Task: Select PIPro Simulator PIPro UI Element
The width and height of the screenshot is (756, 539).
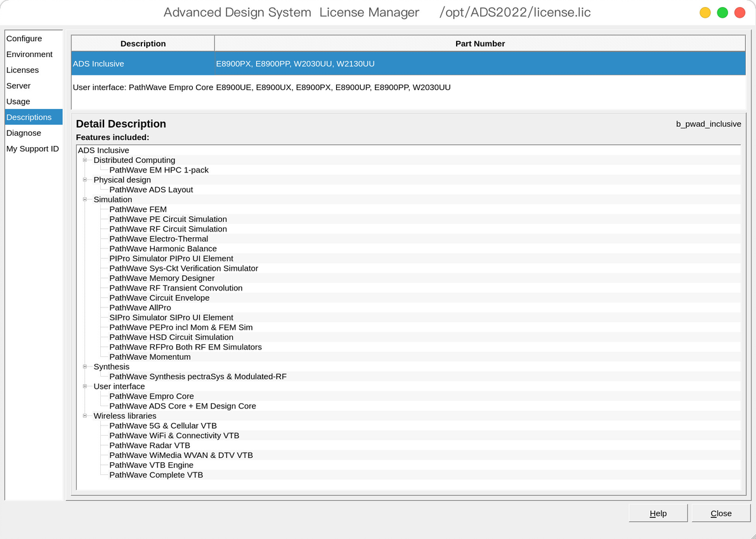Action: [171, 259]
